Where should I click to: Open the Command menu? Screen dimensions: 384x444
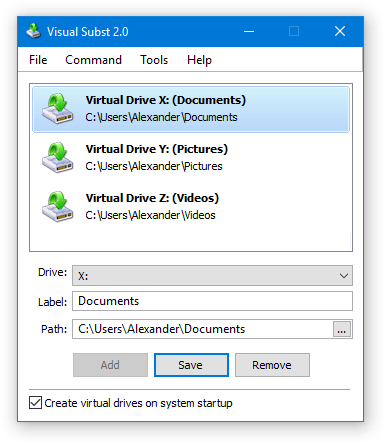pos(93,60)
